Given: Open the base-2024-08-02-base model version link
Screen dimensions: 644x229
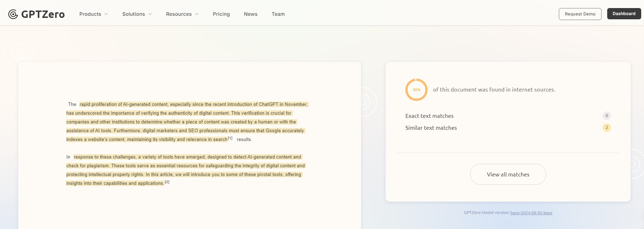Looking at the screenshot, I should point(531,213).
